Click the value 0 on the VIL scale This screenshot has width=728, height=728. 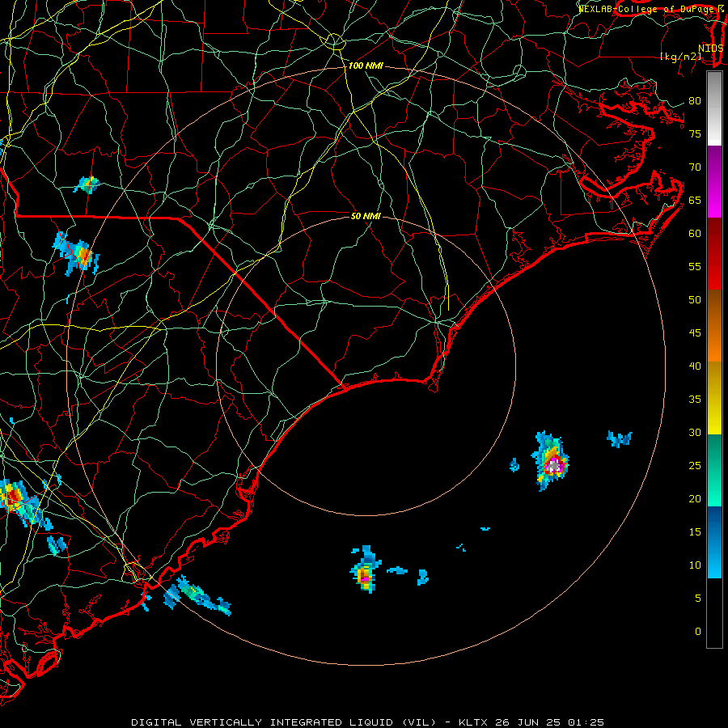pos(698,632)
